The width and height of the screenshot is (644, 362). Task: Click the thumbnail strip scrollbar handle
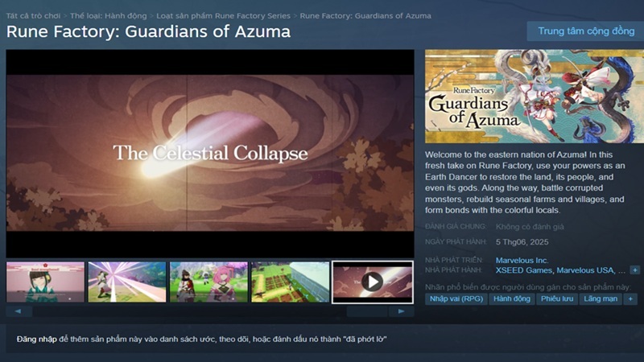pyautogui.click(x=367, y=311)
